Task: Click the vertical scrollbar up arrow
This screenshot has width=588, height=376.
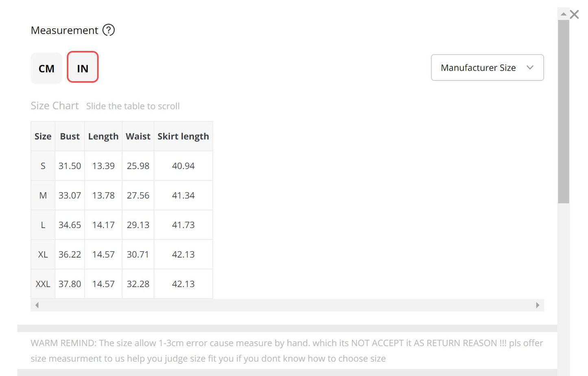Action: tap(563, 14)
